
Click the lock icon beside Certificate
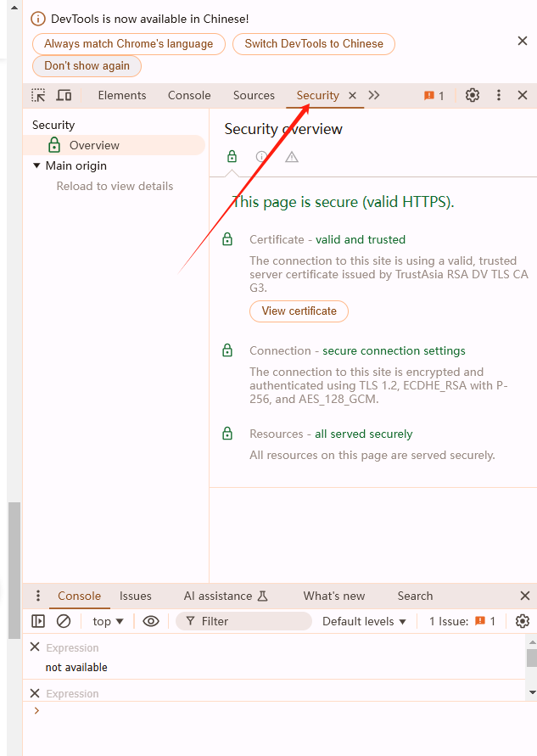[x=227, y=239]
